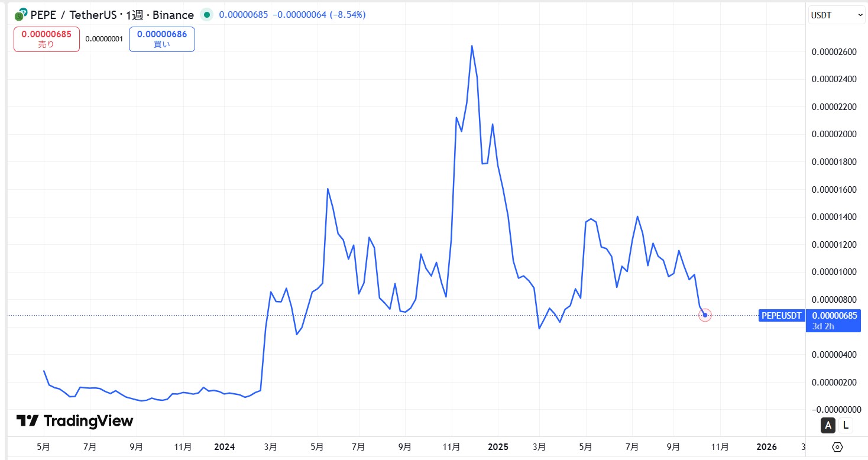Click the 2026 label on time axis
The image size is (868, 460).
coord(766,447)
